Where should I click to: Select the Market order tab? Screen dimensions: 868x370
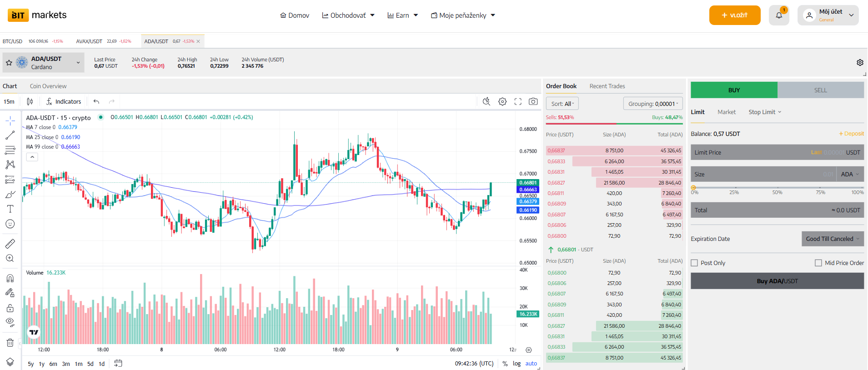pos(726,112)
